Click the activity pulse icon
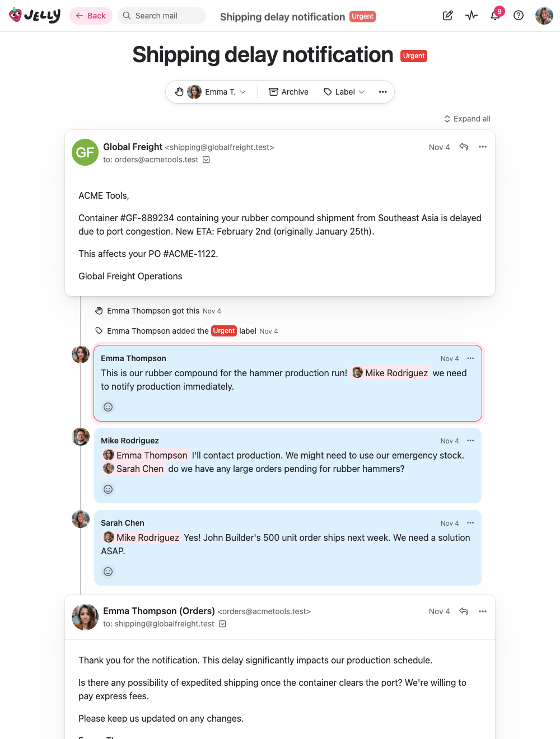 coord(471,16)
